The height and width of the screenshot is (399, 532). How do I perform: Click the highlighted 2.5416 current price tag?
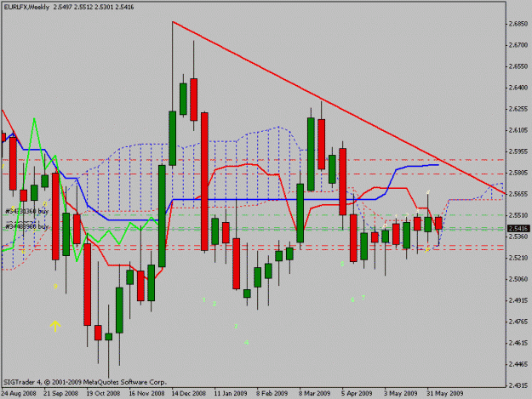pyautogui.click(x=518, y=229)
